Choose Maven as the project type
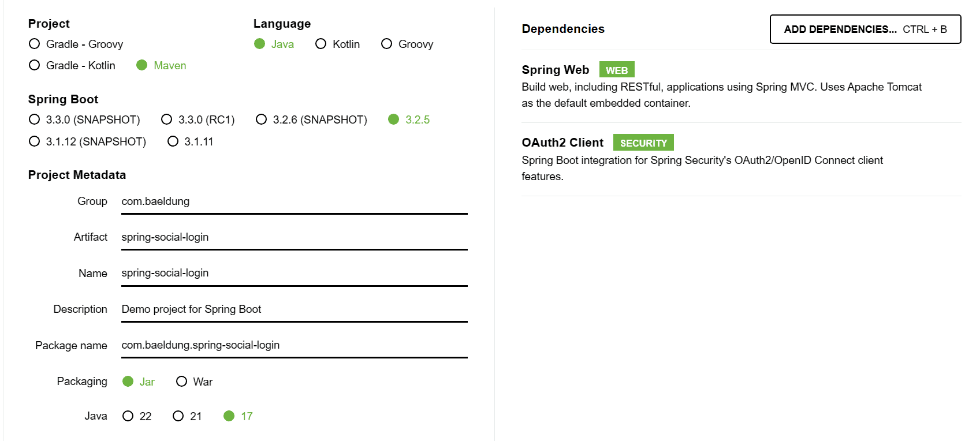980x441 pixels. click(x=142, y=65)
